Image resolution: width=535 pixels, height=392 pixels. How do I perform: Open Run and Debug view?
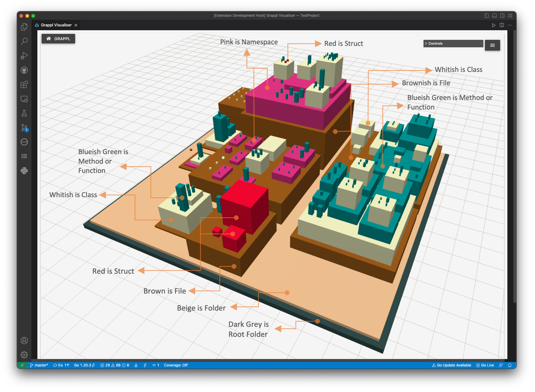[24, 56]
